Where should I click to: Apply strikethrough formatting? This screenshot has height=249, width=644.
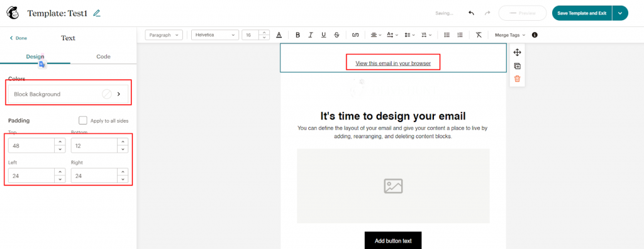337,35
